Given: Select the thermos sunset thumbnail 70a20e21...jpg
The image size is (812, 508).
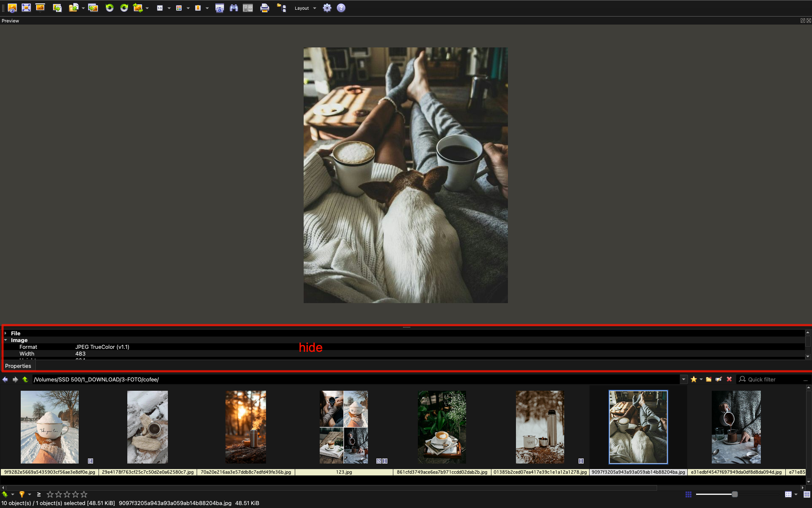Looking at the screenshot, I should [246, 427].
